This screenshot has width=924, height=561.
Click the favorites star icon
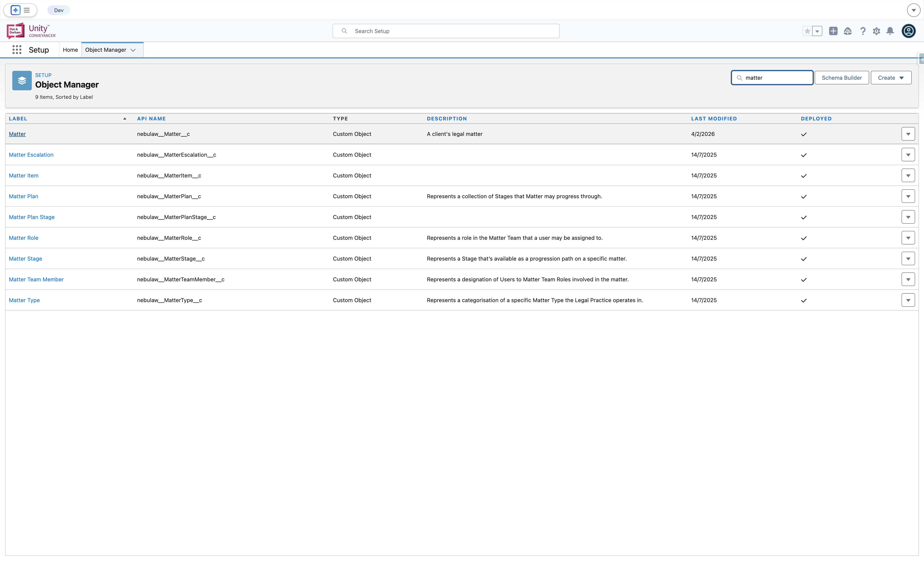coord(807,31)
